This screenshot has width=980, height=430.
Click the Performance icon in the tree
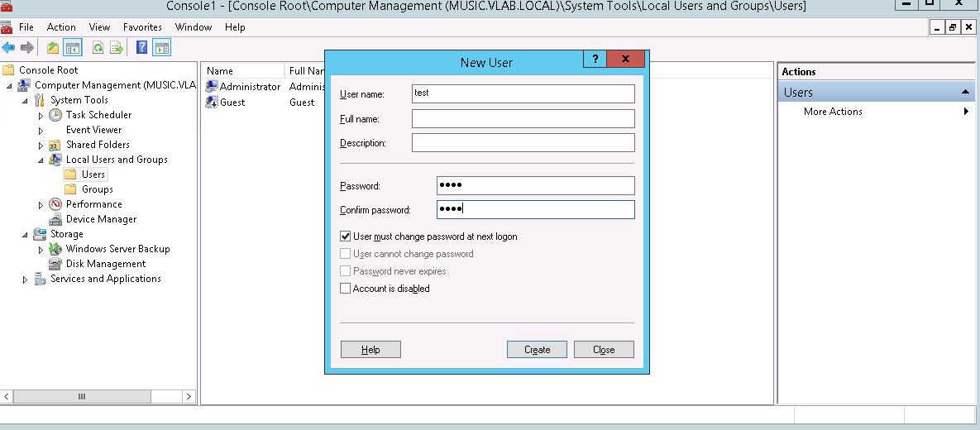[55, 204]
